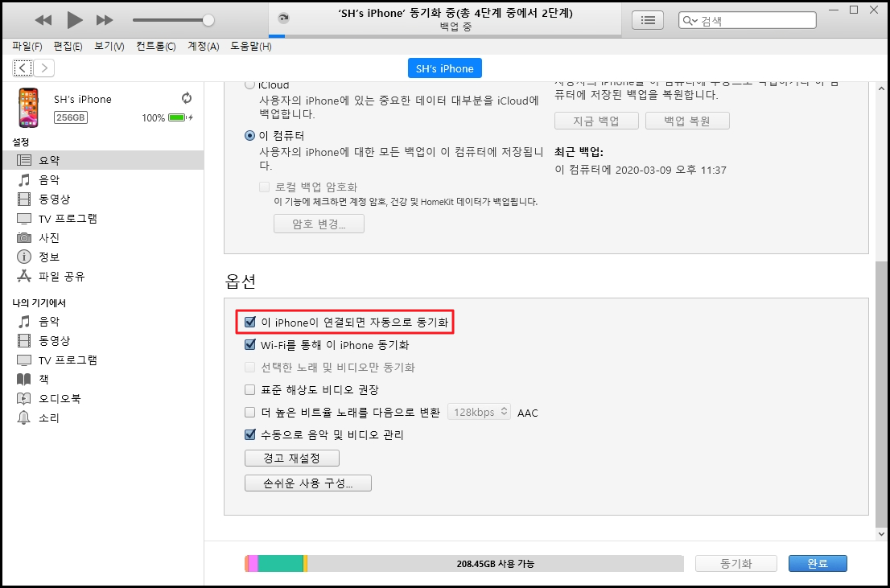This screenshot has height=588, width=890.
Task: Go forward with the right arrow button
Action: pos(43,68)
